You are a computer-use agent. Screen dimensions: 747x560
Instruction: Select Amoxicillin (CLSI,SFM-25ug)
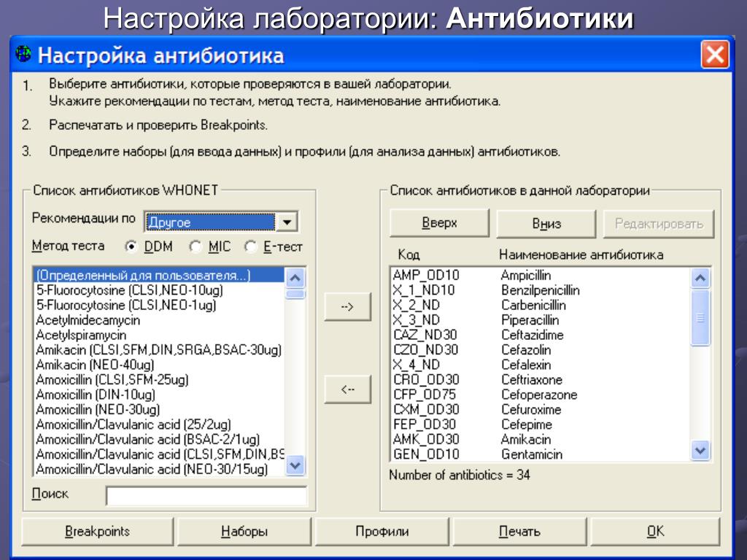(x=159, y=379)
